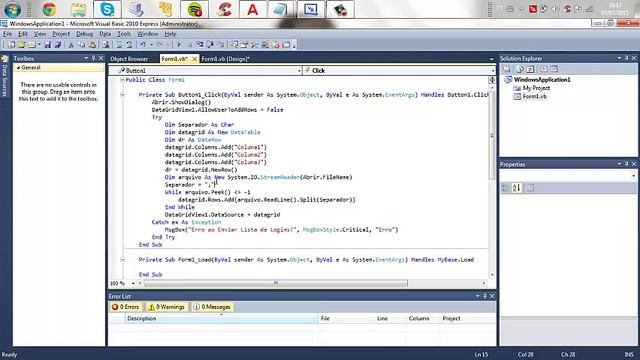Start debugging with the play icon

(179, 45)
